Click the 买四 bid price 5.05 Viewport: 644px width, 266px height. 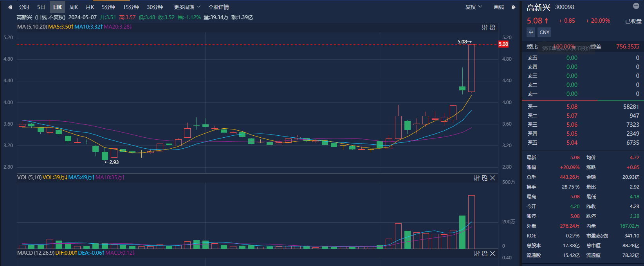[572, 134]
